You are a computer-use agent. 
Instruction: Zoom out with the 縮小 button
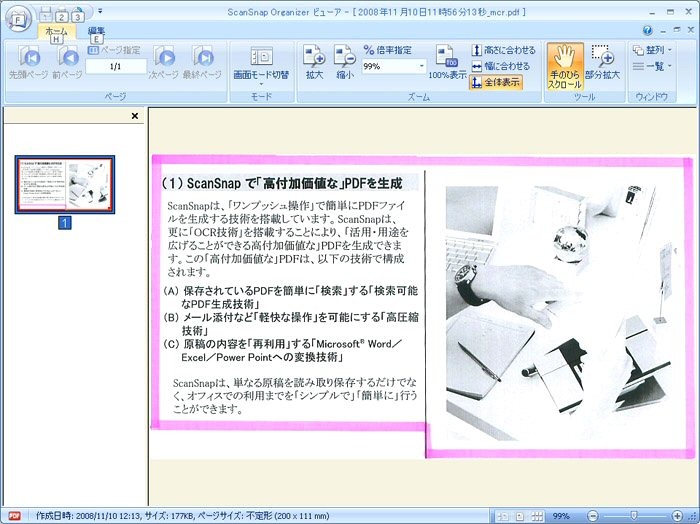[x=345, y=62]
